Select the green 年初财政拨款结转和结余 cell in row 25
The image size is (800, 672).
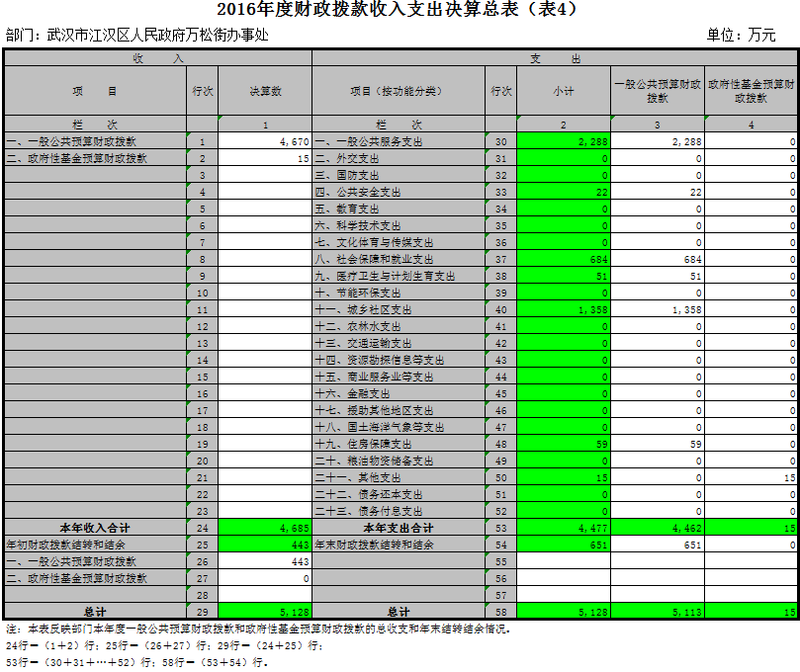point(265,546)
